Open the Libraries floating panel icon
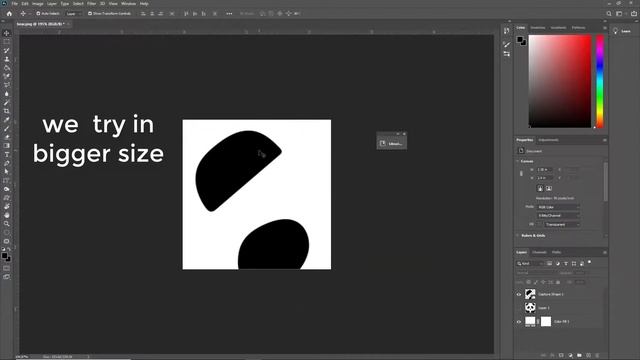This screenshot has width=640, height=360. coord(383,144)
